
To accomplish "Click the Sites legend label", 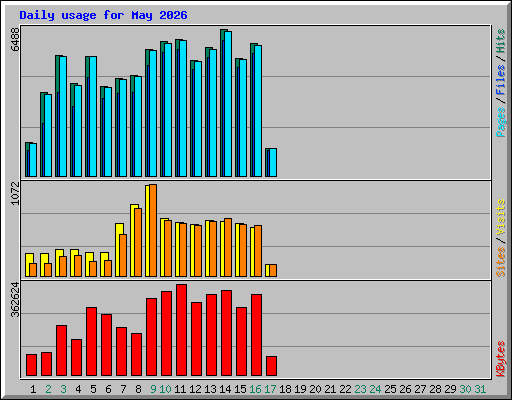I will tap(501, 262).
